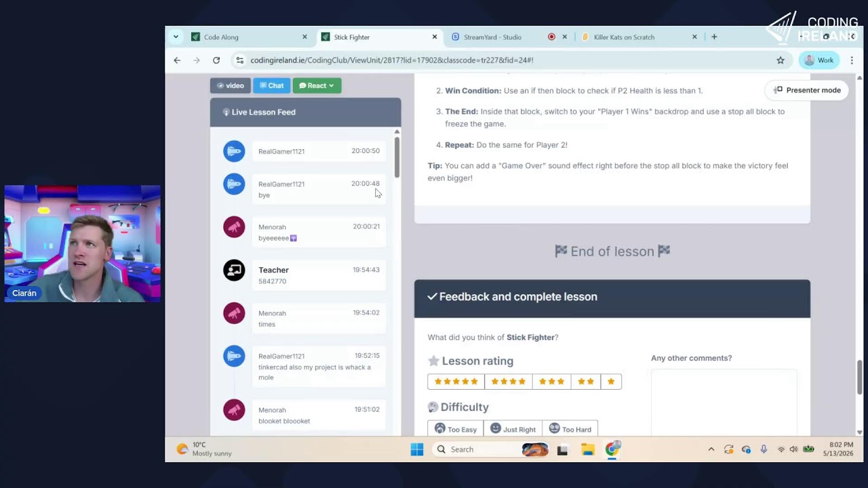The height and width of the screenshot is (488, 868).
Task: Open the Task View taskbar icon
Action: pos(562,449)
